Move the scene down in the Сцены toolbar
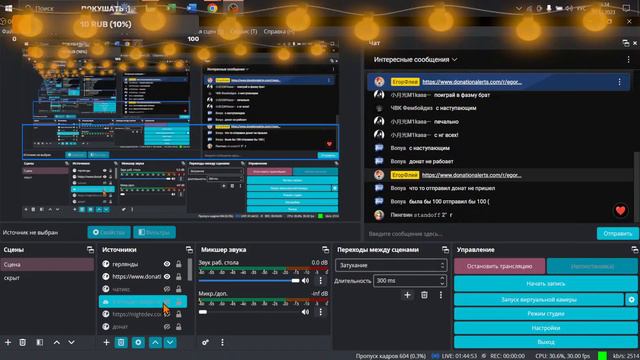Image resolution: width=640 pixels, height=360 pixels. pos(71,342)
